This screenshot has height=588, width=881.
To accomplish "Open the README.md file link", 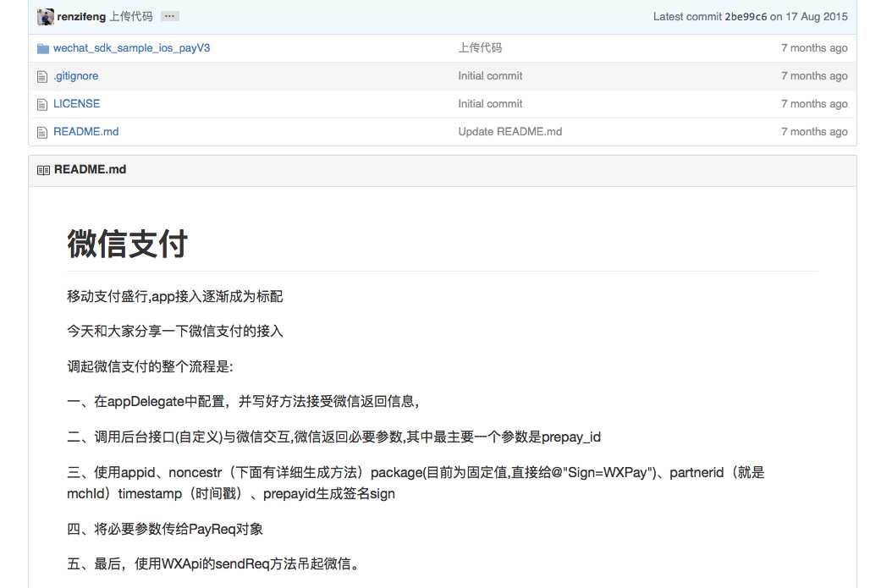I will (x=86, y=132).
